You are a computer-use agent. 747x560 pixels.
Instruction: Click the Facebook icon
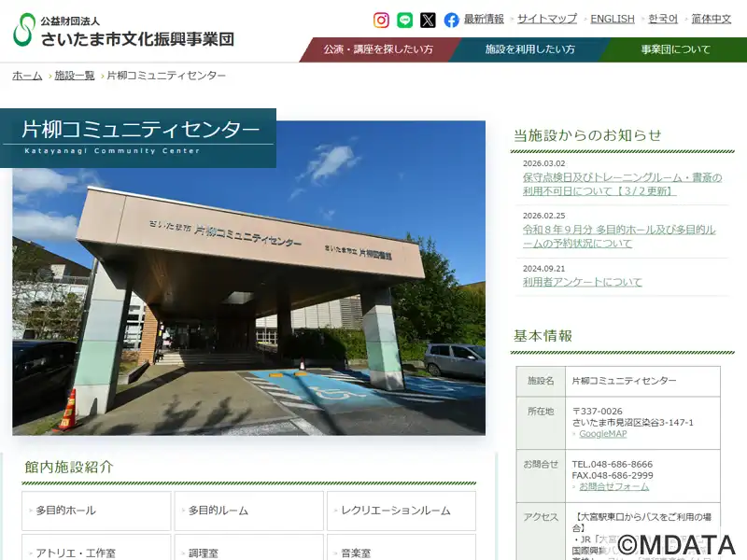[451, 20]
